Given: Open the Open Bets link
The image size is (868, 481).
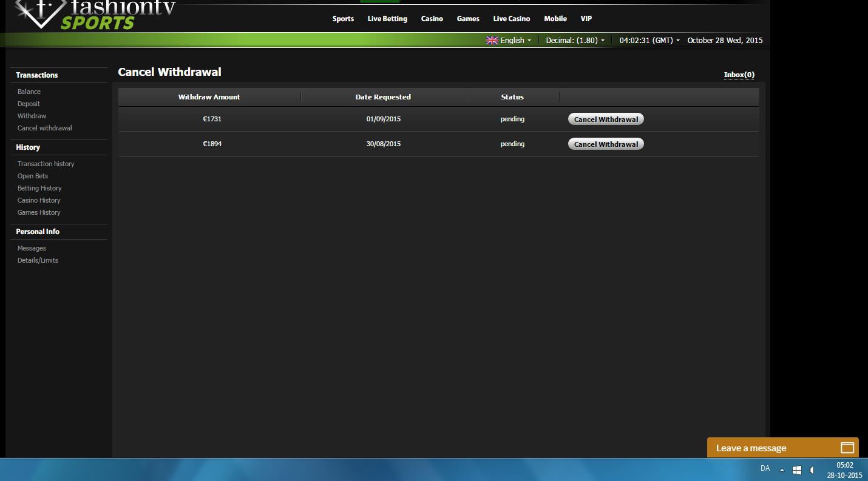Looking at the screenshot, I should click(x=33, y=176).
